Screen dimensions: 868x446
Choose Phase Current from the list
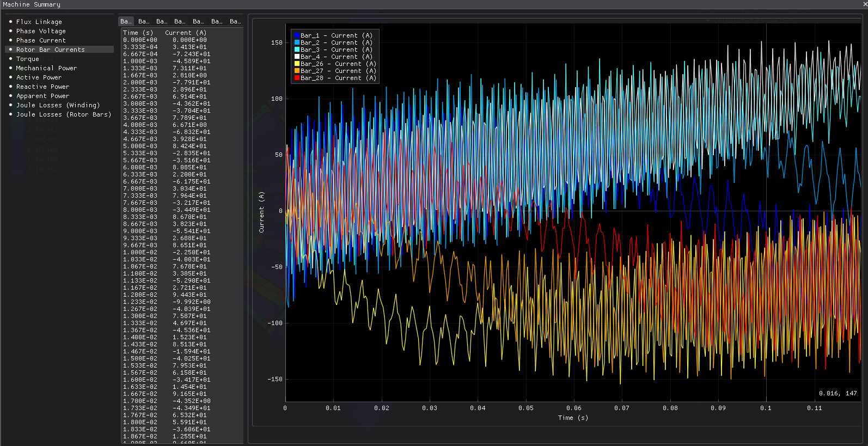tap(41, 40)
